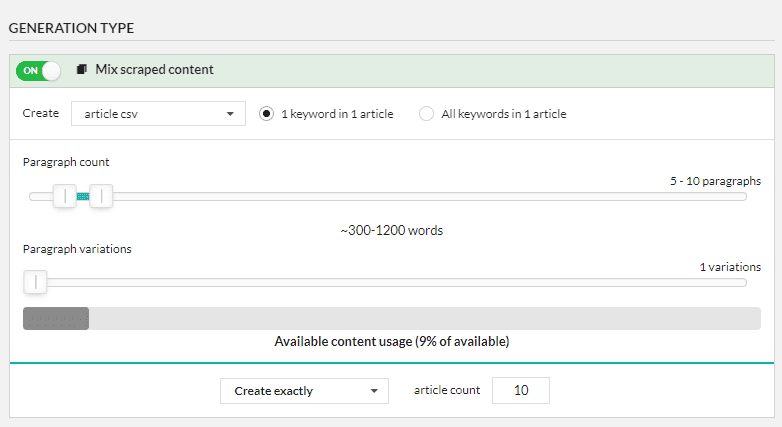
Task: Click the article count input field
Action: 521,390
